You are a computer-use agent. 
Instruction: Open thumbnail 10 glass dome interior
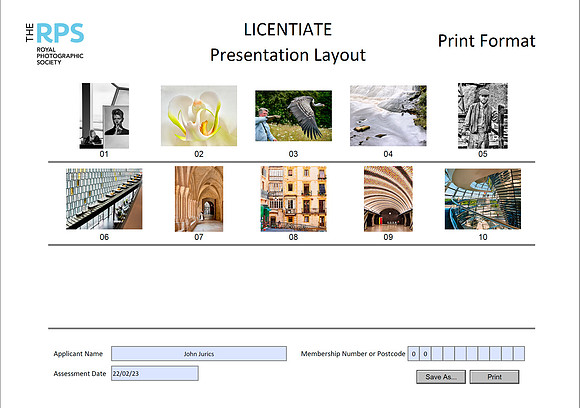[x=483, y=199]
